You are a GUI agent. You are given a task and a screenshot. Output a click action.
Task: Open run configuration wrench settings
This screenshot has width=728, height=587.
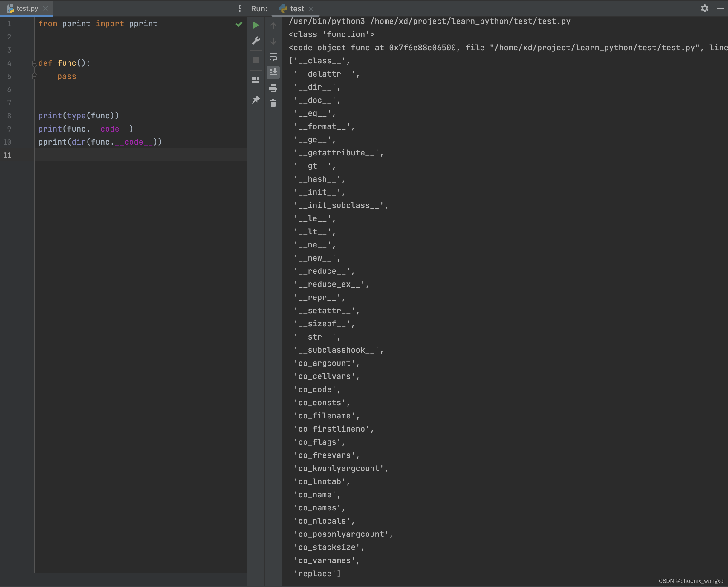256,41
